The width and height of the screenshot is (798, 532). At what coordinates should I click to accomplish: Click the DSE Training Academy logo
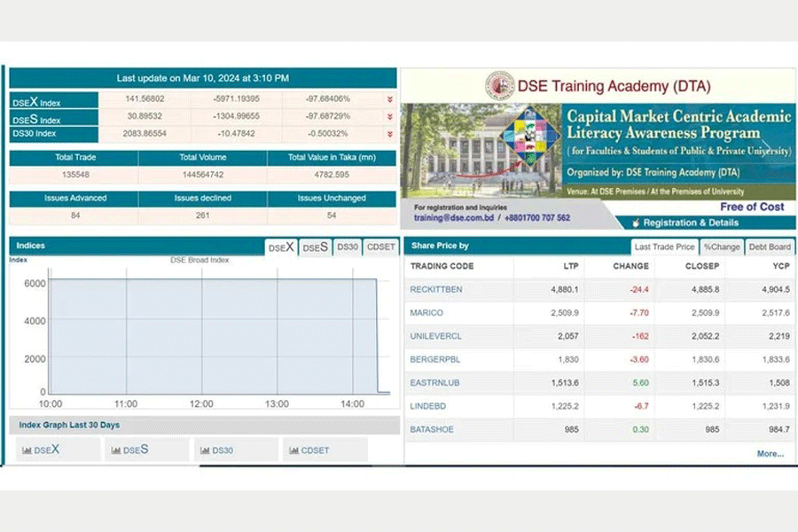(500, 86)
